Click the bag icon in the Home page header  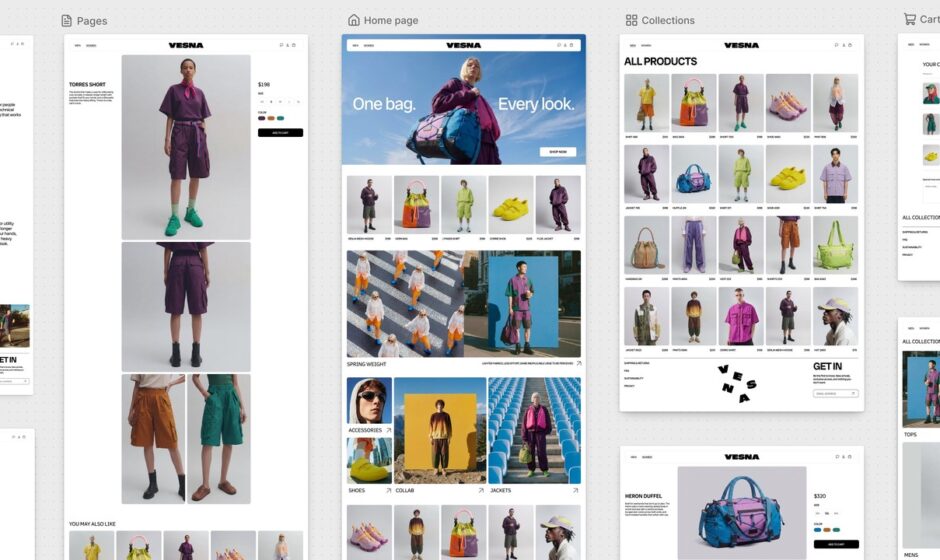[571, 45]
